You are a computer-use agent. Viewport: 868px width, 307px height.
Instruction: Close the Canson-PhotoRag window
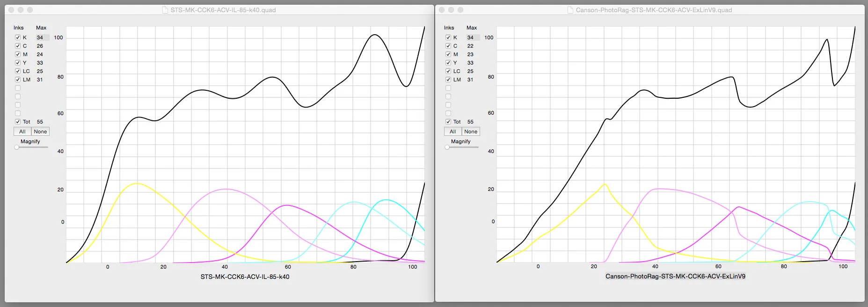click(x=442, y=10)
